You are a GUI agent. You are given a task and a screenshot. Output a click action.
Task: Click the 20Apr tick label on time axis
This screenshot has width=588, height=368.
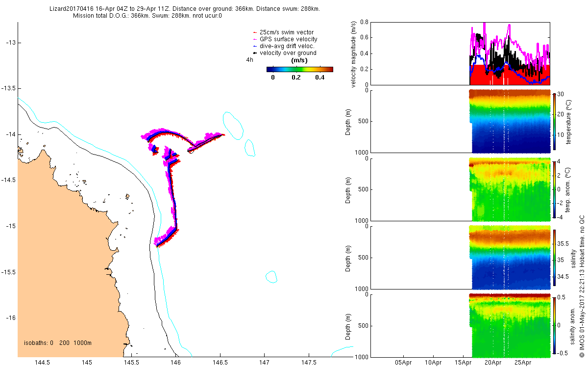coord(493,363)
